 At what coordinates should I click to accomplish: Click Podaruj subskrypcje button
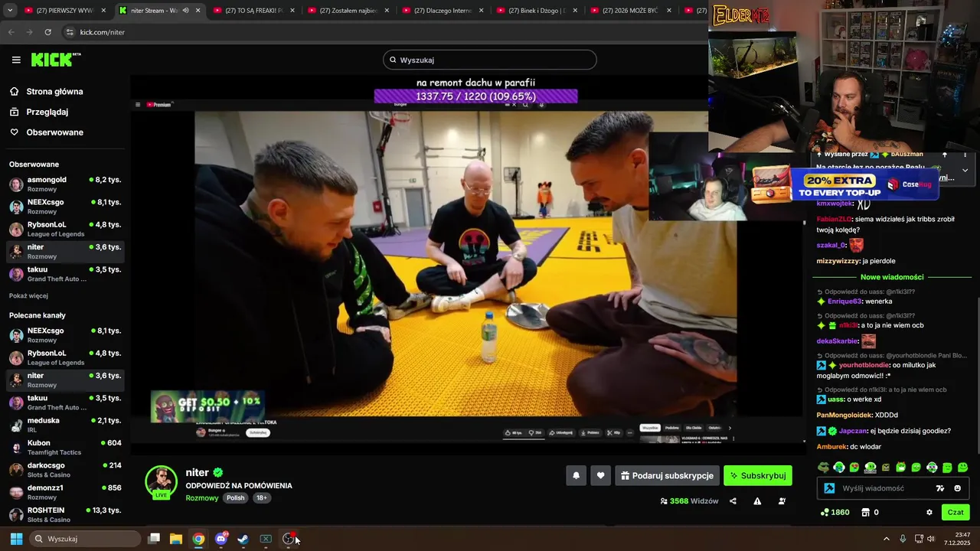[x=667, y=475]
